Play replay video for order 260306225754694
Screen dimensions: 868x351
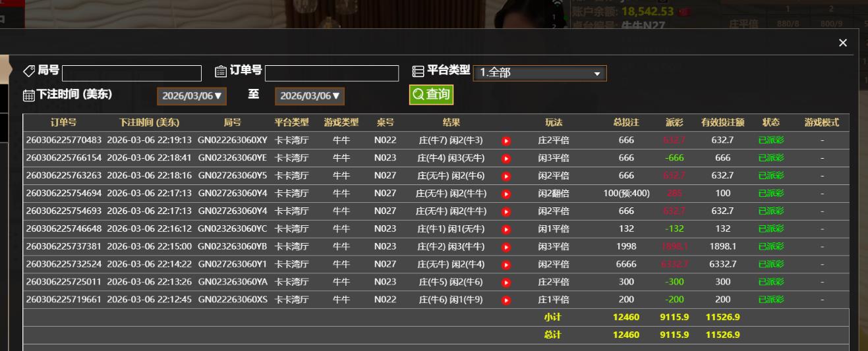click(506, 194)
